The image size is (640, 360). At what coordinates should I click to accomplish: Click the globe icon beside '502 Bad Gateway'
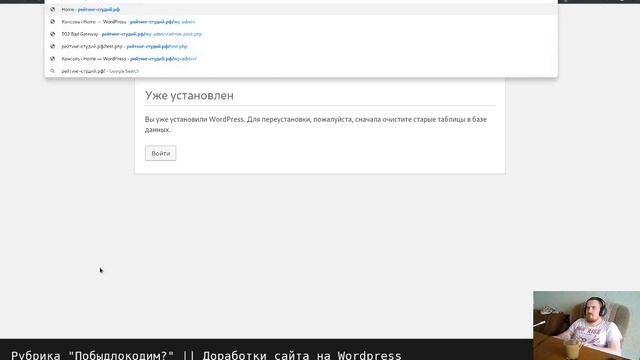52,34
